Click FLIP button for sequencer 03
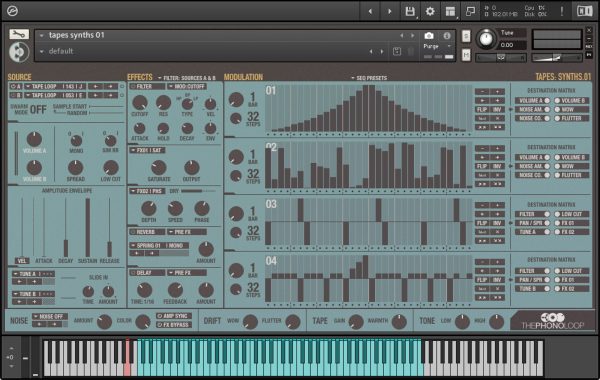Viewport: 600px width, 380px height. pyautogui.click(x=482, y=223)
